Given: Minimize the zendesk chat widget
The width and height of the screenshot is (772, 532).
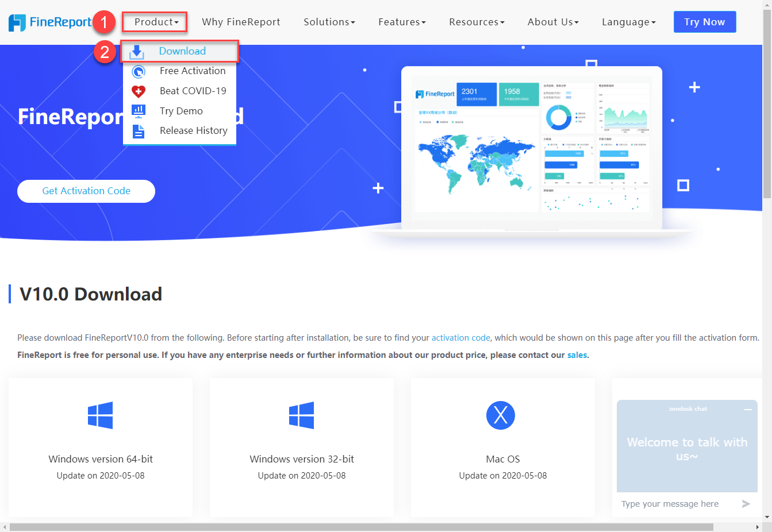Looking at the screenshot, I should (x=748, y=409).
